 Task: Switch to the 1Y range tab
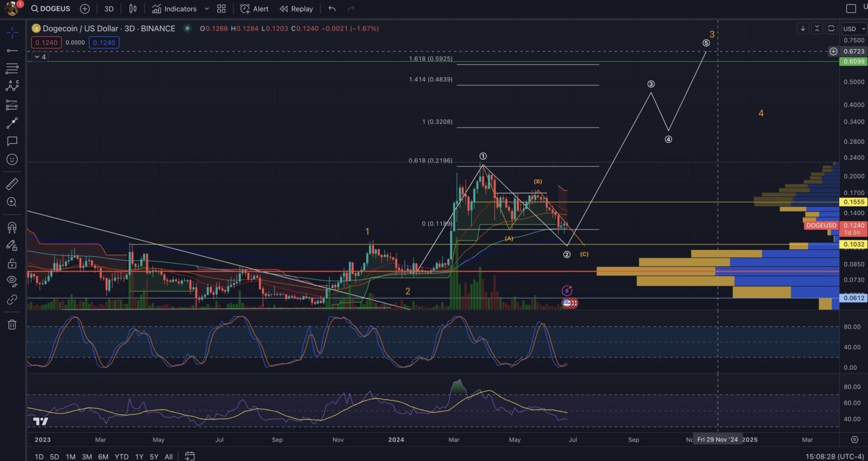coord(139,456)
